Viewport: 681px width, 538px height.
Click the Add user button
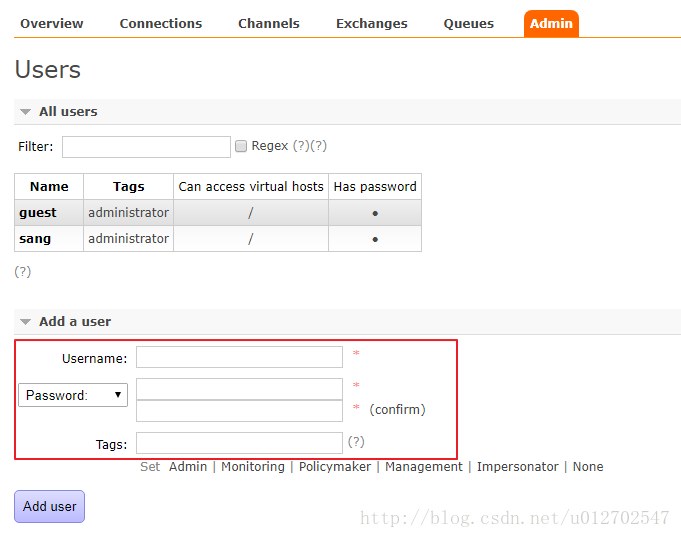click(x=50, y=506)
